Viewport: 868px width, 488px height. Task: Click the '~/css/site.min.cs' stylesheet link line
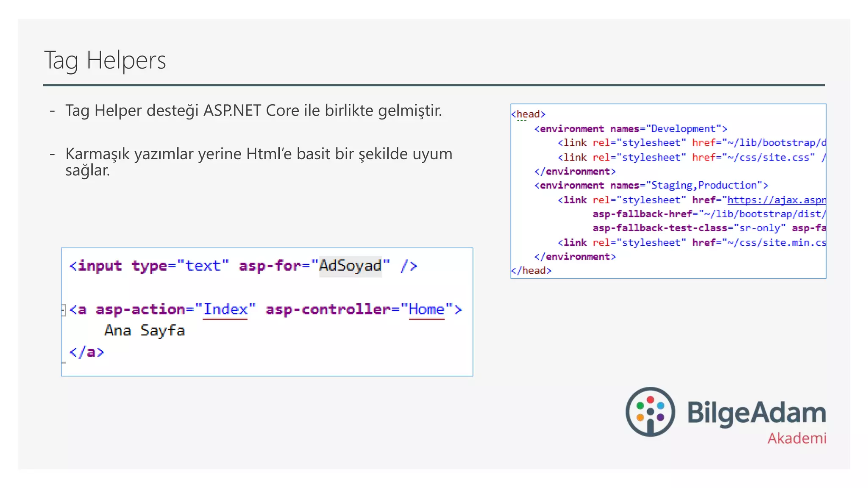[x=692, y=243]
